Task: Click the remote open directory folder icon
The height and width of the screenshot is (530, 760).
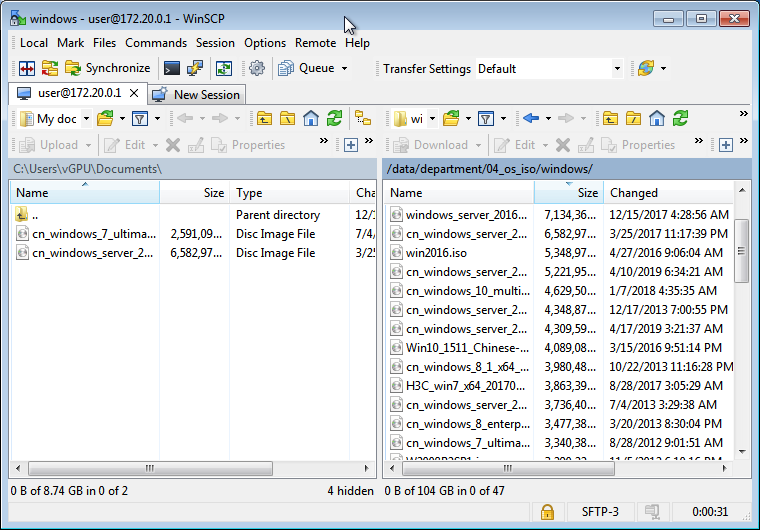Action: tap(451, 119)
